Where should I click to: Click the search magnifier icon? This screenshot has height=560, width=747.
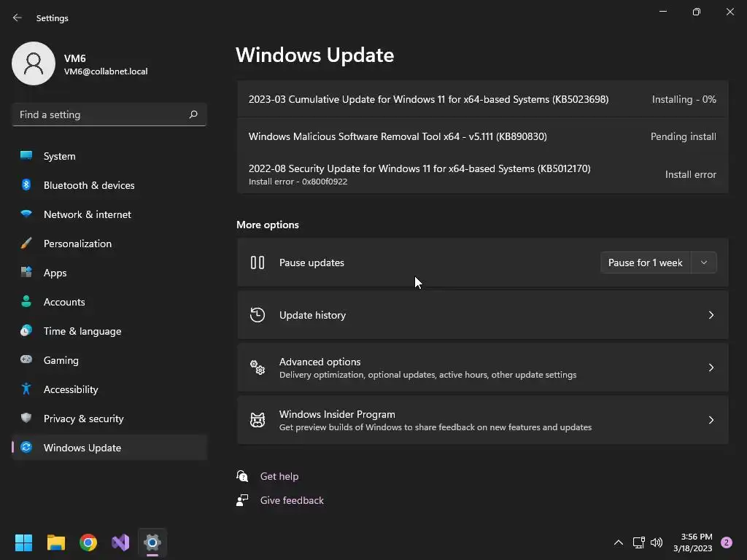pyautogui.click(x=193, y=114)
